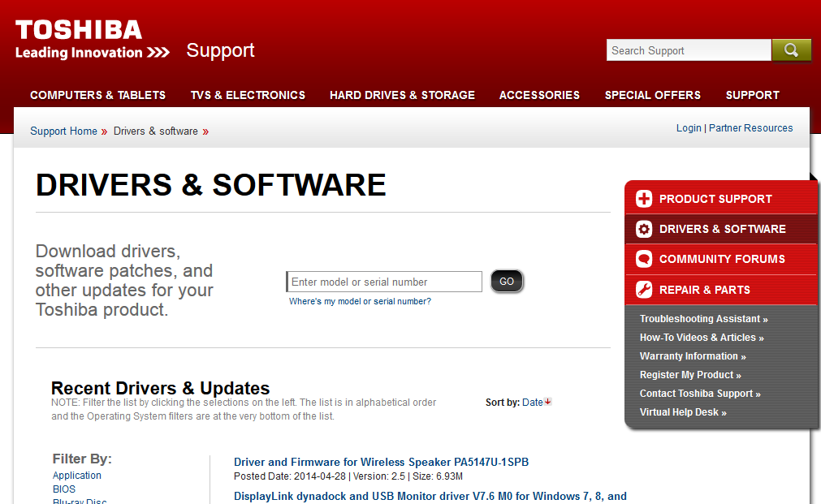Open the Support menu in navigation

(753, 95)
